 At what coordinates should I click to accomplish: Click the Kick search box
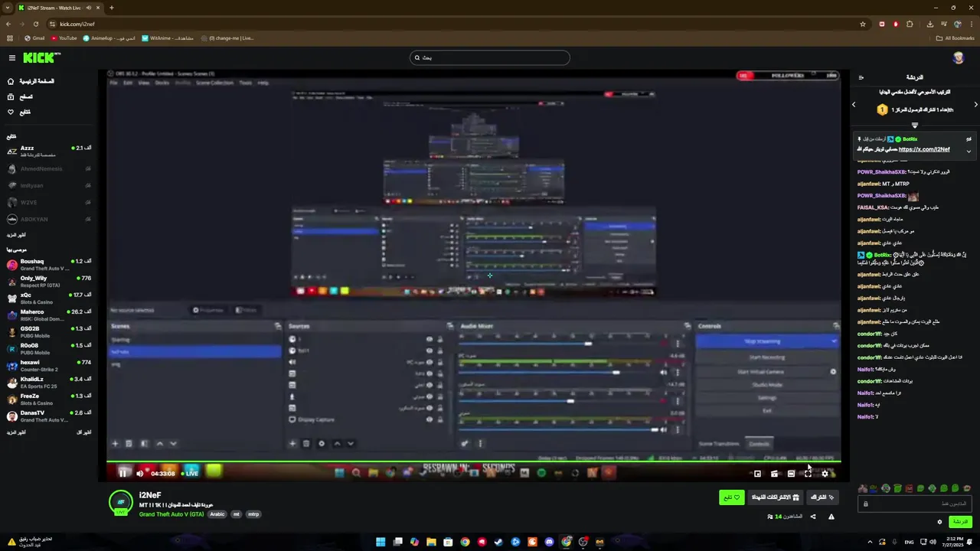[490, 57]
